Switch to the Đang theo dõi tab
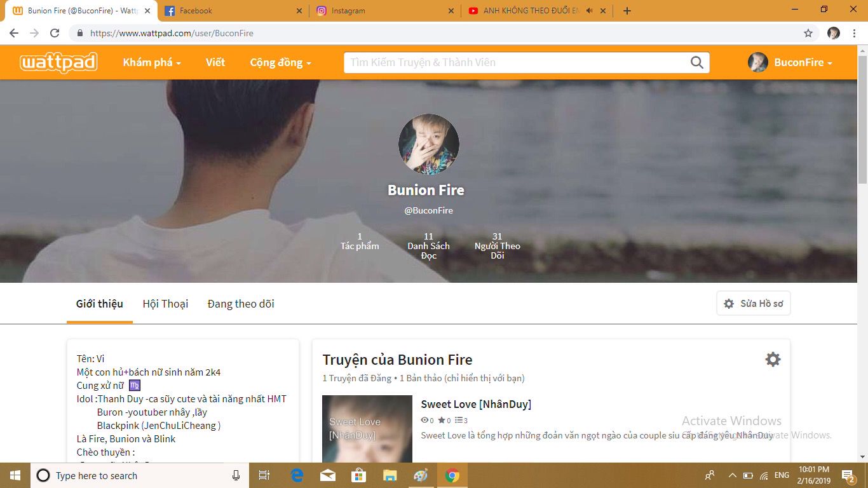 click(x=241, y=304)
